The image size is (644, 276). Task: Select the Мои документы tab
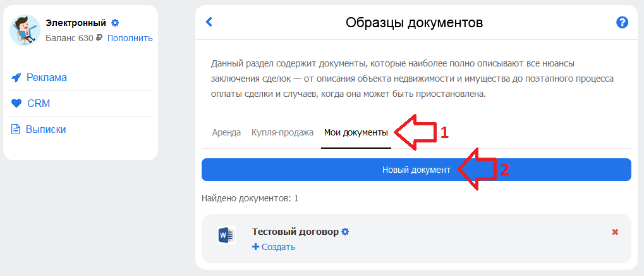pyautogui.click(x=356, y=133)
